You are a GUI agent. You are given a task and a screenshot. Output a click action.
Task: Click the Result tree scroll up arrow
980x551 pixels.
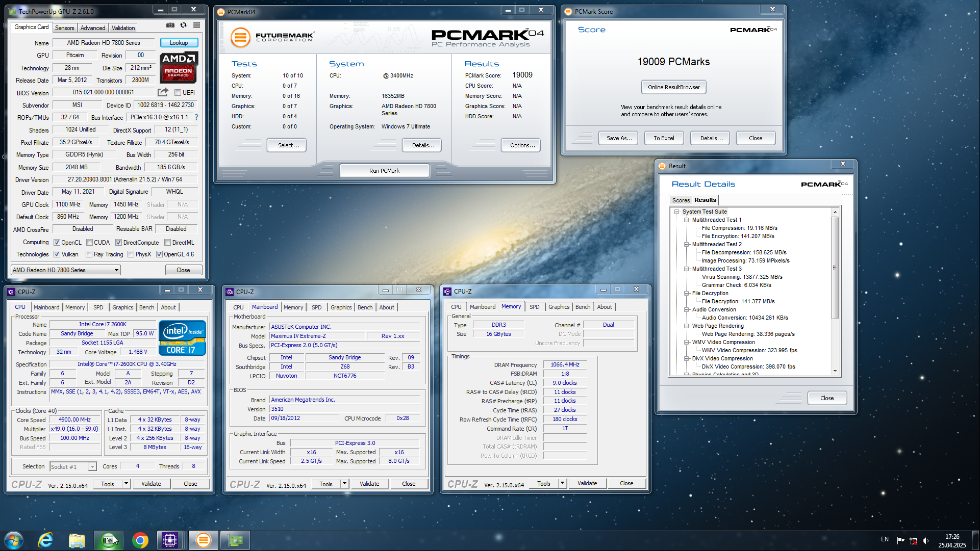point(835,212)
